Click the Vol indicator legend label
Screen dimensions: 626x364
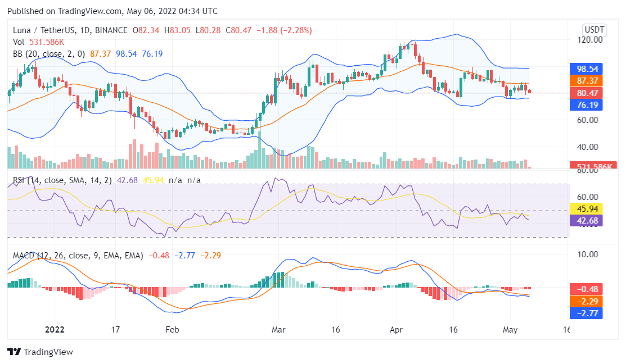tap(18, 42)
